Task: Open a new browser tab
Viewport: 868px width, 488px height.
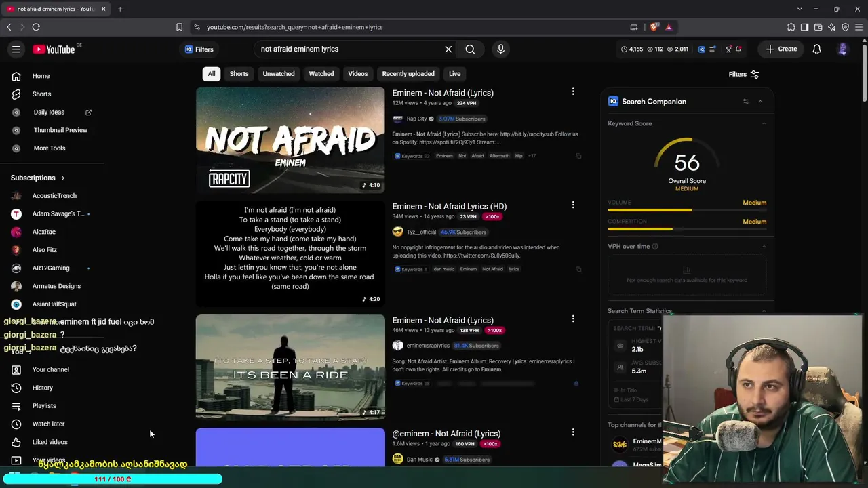Action: click(120, 9)
